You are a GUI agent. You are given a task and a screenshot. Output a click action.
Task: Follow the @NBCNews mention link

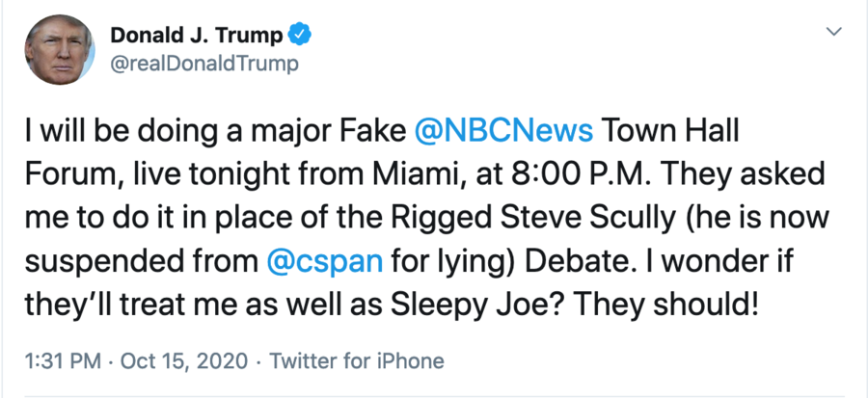503,132
